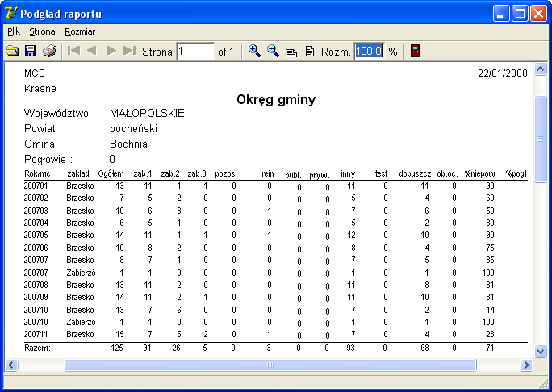Viewport: 552px width, 392px height.
Task: Go to previous page arrow
Action: point(91,51)
